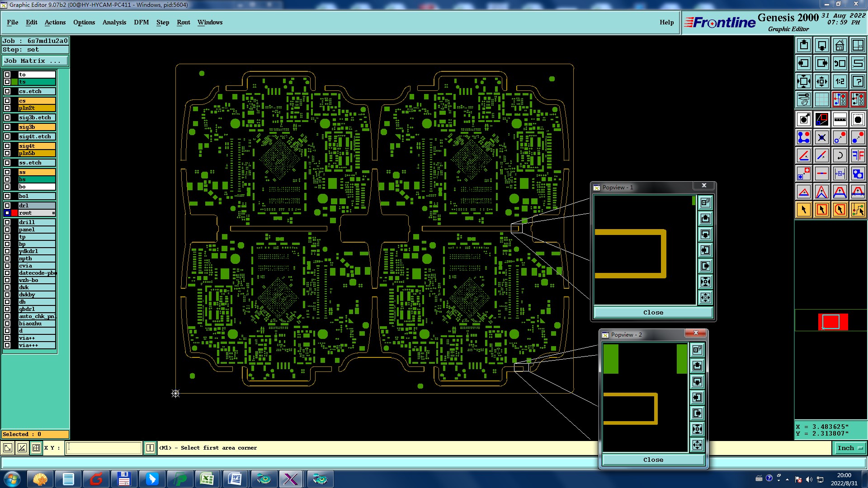
Task: Click the Home view icon
Action: (840, 45)
